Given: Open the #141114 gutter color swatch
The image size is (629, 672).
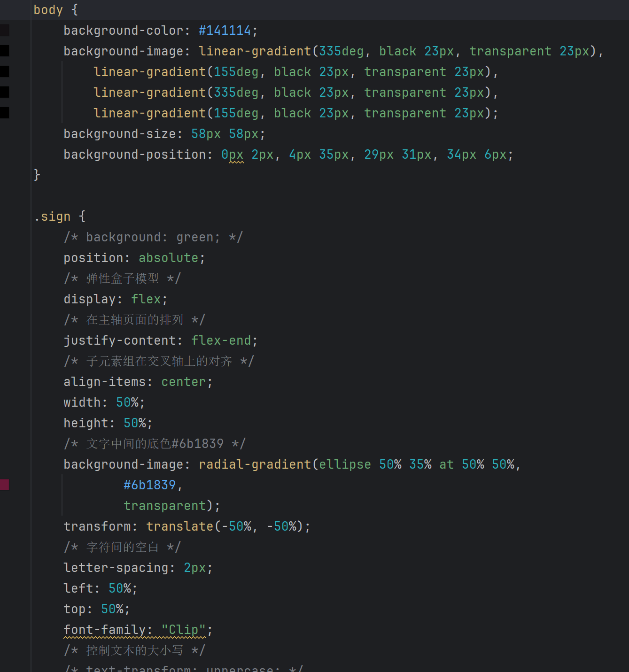Looking at the screenshot, I should click(4, 31).
